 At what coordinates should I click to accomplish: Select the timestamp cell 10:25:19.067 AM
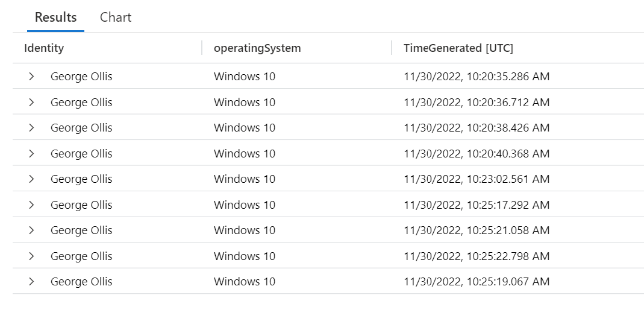point(477,282)
